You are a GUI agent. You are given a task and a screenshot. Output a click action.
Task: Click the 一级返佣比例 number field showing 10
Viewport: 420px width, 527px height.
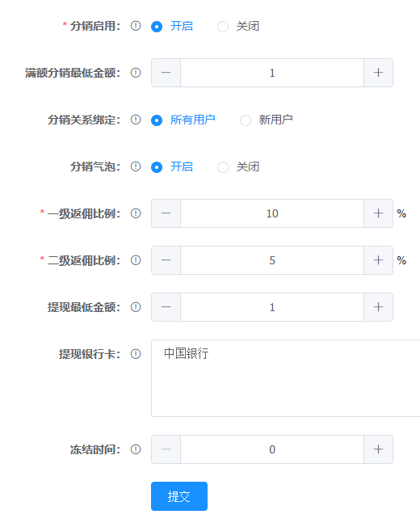pos(272,213)
